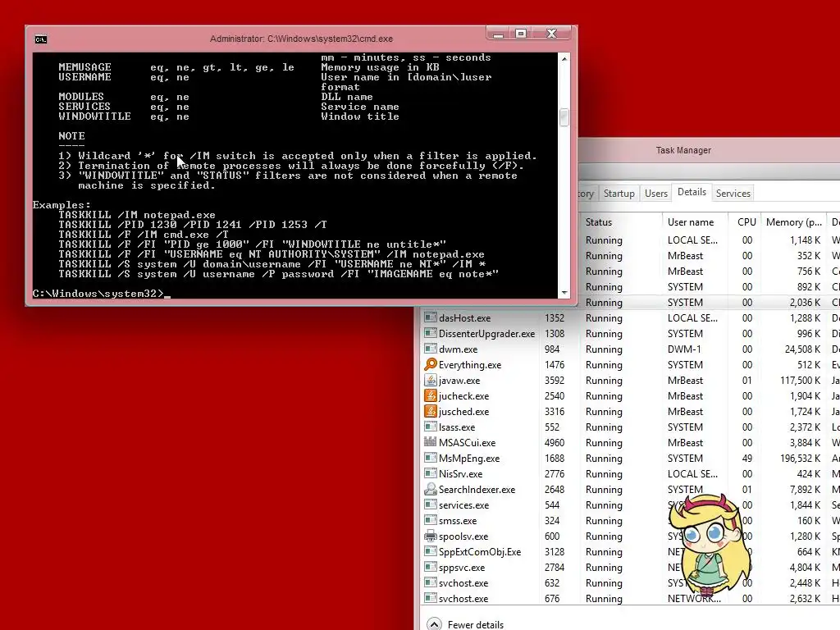
Task: Click the cmd.exe Administrator title bar text
Action: click(x=301, y=39)
